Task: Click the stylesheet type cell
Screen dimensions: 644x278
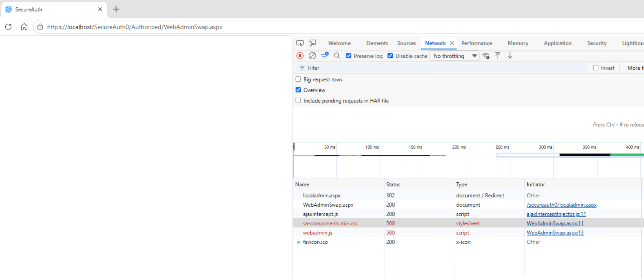Action: click(468, 223)
